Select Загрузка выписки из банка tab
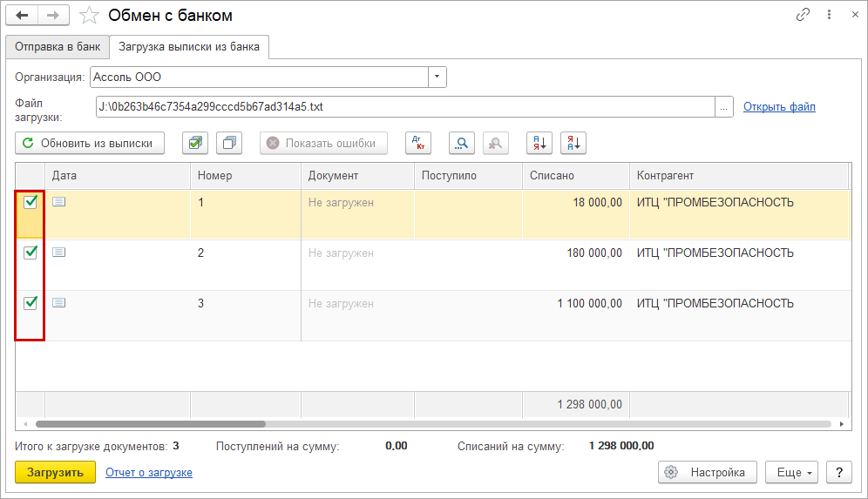The image size is (868, 499). pos(189,47)
